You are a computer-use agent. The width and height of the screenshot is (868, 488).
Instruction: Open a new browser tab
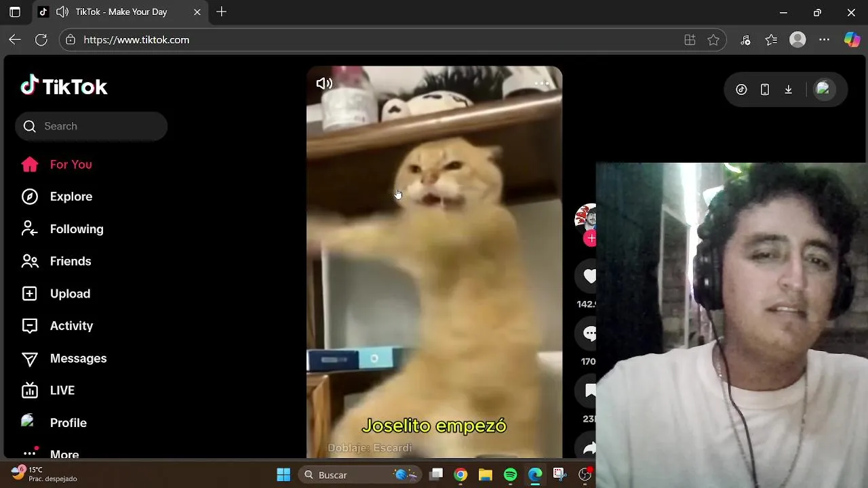pyautogui.click(x=221, y=12)
